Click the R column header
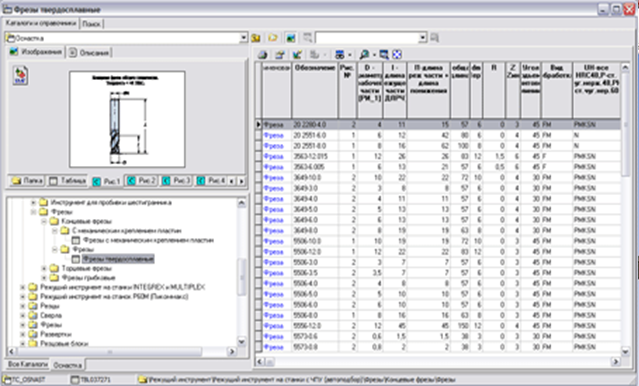 494,90
